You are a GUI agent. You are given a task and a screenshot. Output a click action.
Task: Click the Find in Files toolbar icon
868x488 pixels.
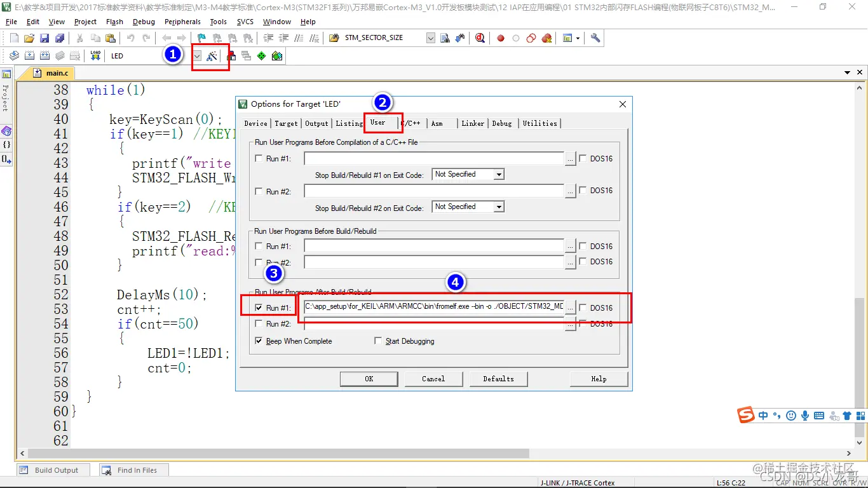click(334, 38)
